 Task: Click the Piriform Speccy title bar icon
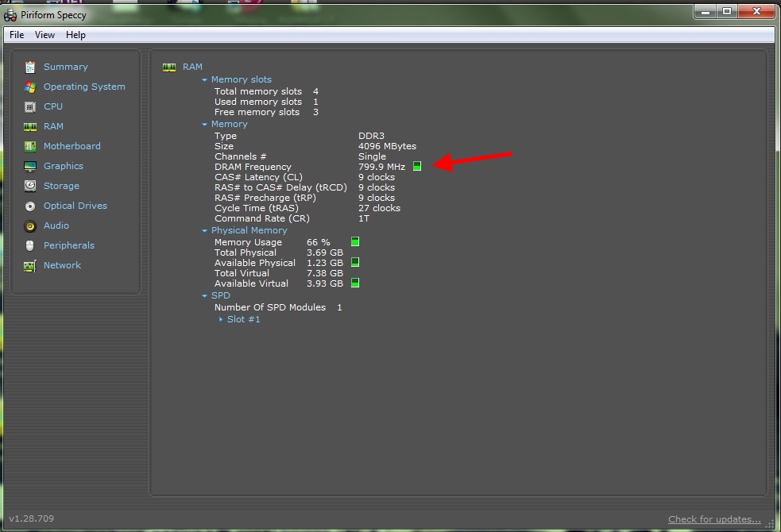pyautogui.click(x=10, y=15)
